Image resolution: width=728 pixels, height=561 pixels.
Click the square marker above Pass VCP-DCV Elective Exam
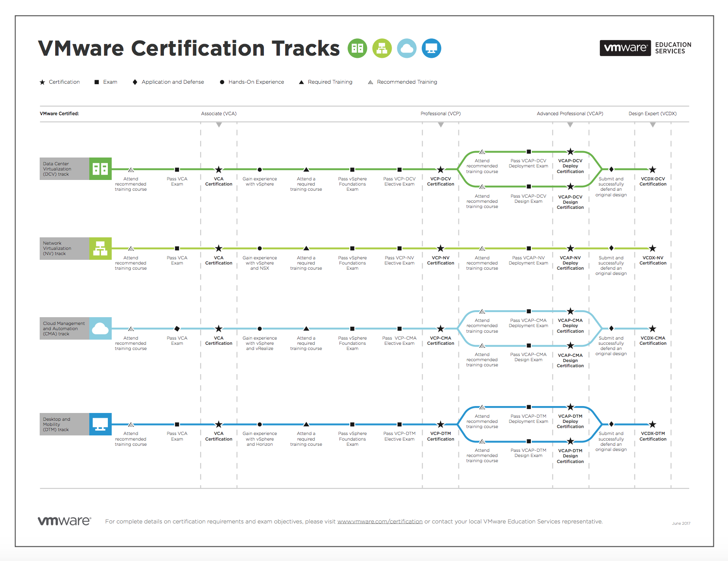pos(399,170)
